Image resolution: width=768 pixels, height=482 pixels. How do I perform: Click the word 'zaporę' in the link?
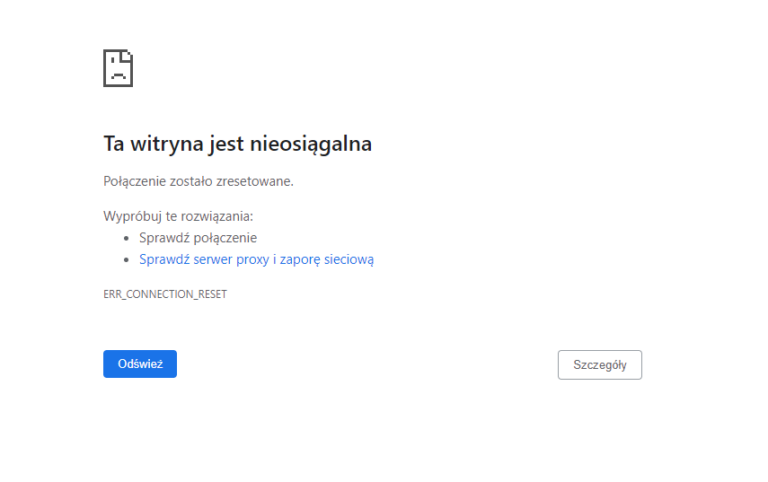(299, 259)
